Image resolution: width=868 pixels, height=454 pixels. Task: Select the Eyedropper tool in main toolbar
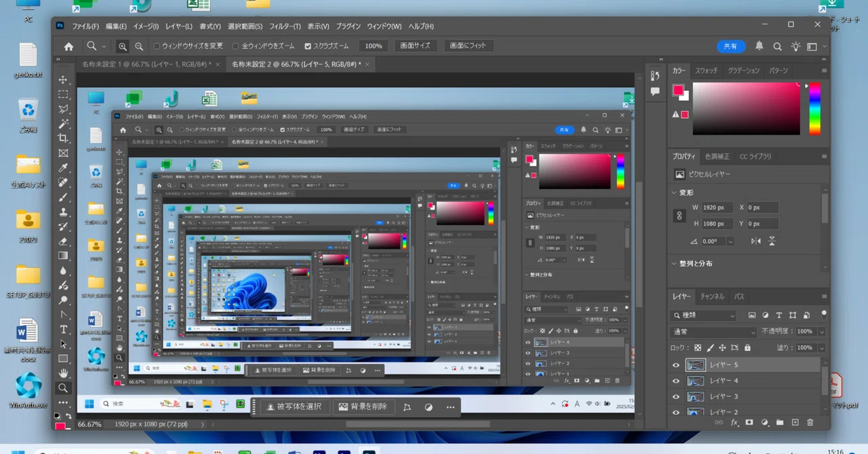[x=63, y=168]
